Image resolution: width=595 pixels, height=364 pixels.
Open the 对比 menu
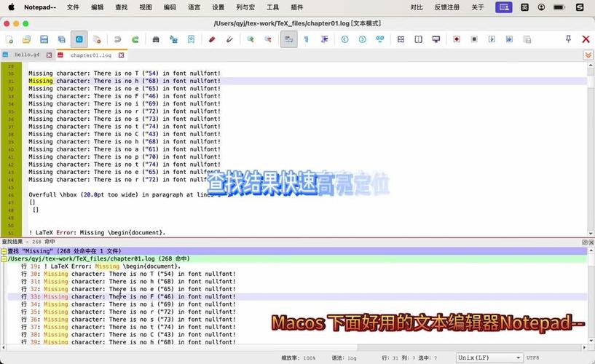pos(417,7)
